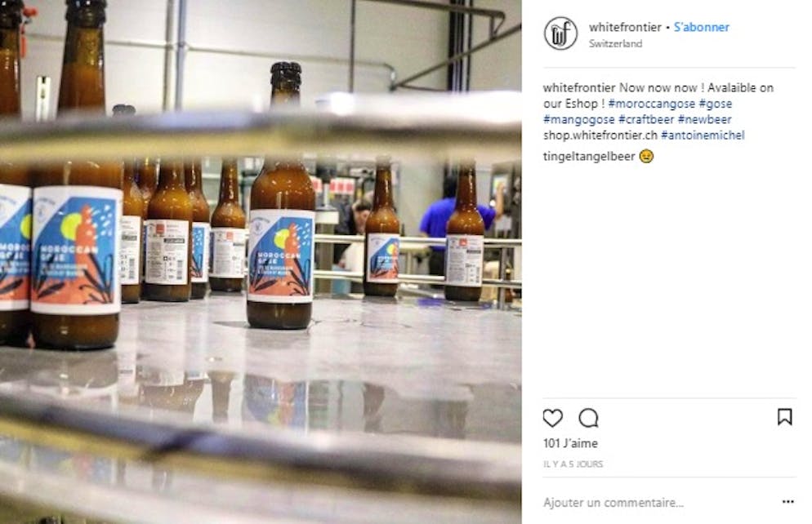Open the Switzerland location link

tap(615, 43)
